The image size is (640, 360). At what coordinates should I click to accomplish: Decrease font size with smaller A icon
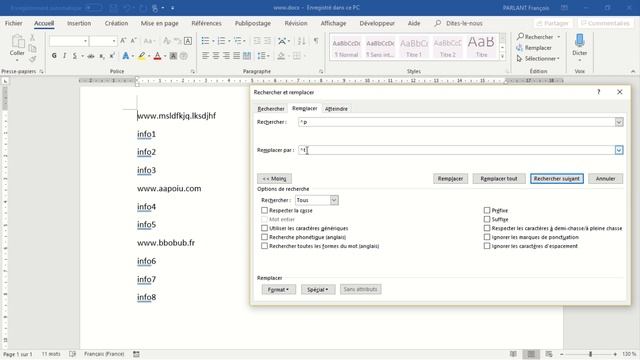pos(133,41)
